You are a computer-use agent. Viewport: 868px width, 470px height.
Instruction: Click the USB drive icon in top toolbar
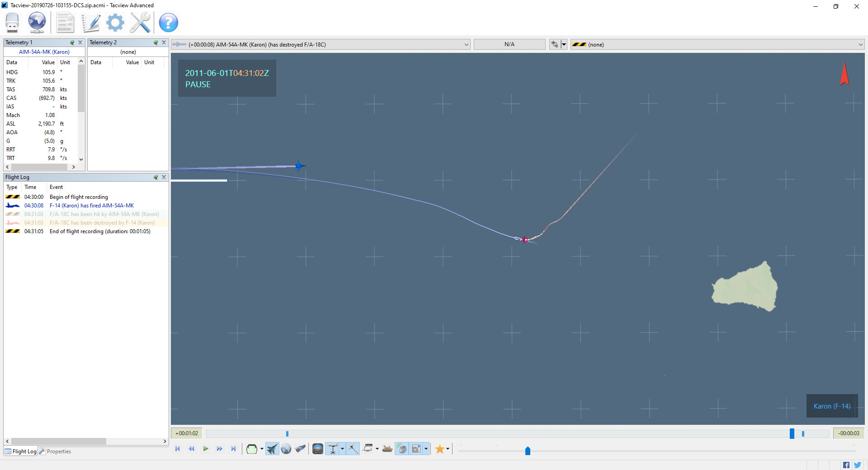point(12,23)
